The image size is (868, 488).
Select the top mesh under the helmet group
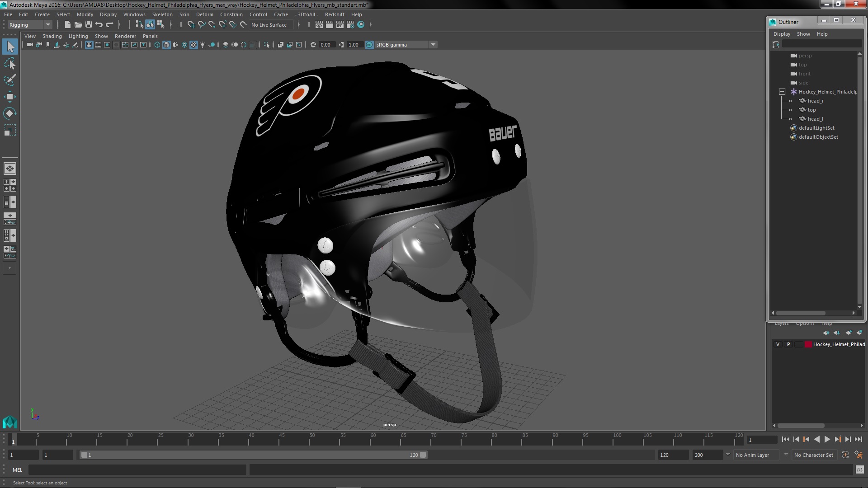(811, 110)
